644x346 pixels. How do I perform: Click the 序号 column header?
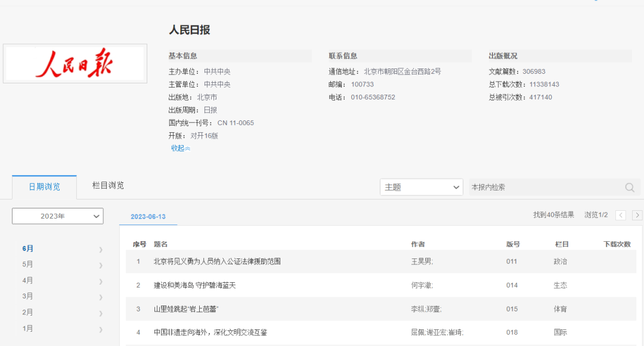pos(140,244)
